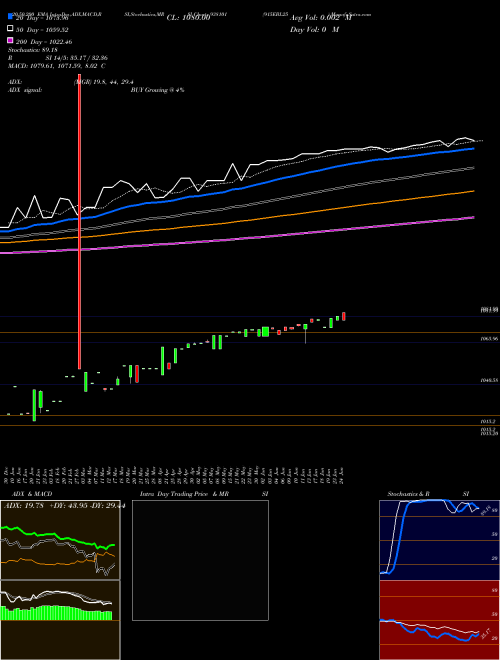Open the ADX indicator mini chart
This screenshot has width=500, height=660.
60,540
